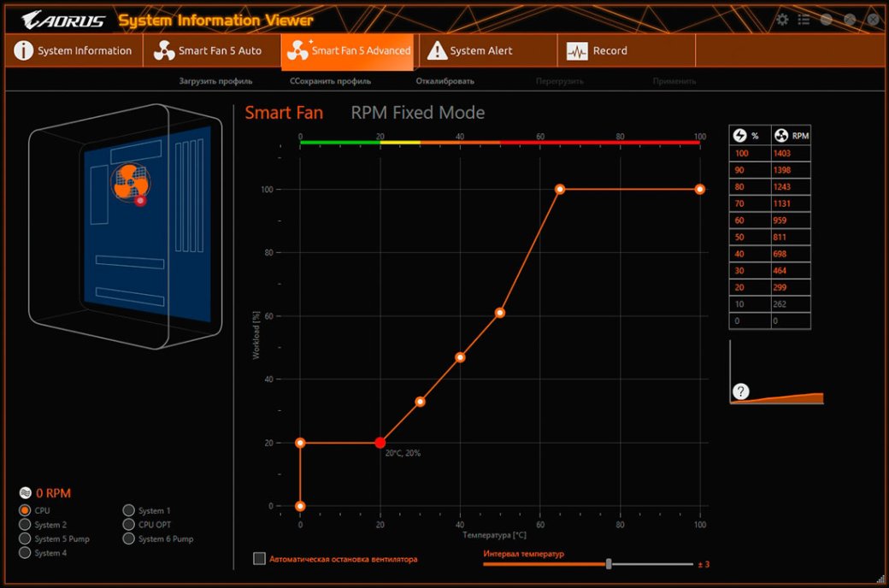Select the CPU OPT fan radio button
Image resolution: width=889 pixels, height=588 pixels.
129,525
